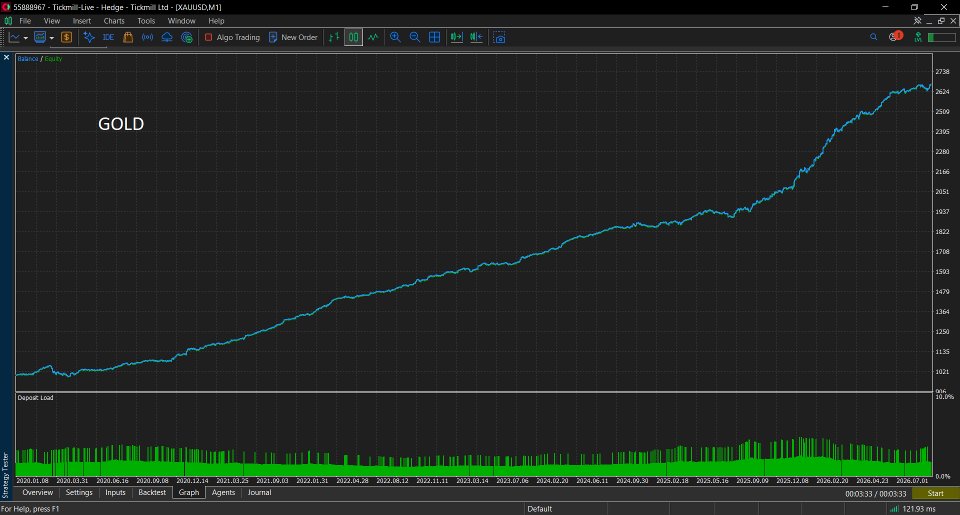This screenshot has width=960, height=515.
Task: Take a screenshot with camera icon
Action: tap(500, 37)
